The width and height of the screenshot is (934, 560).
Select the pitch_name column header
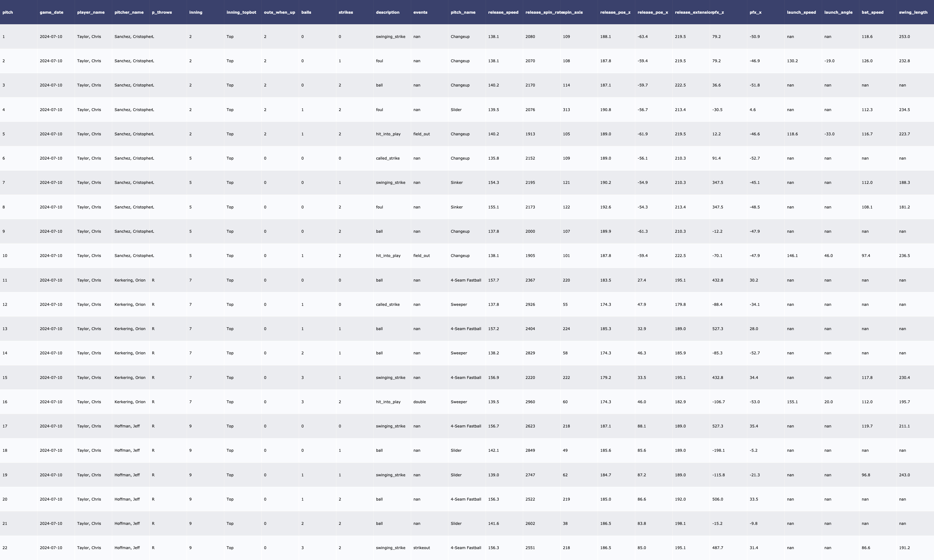[463, 12]
